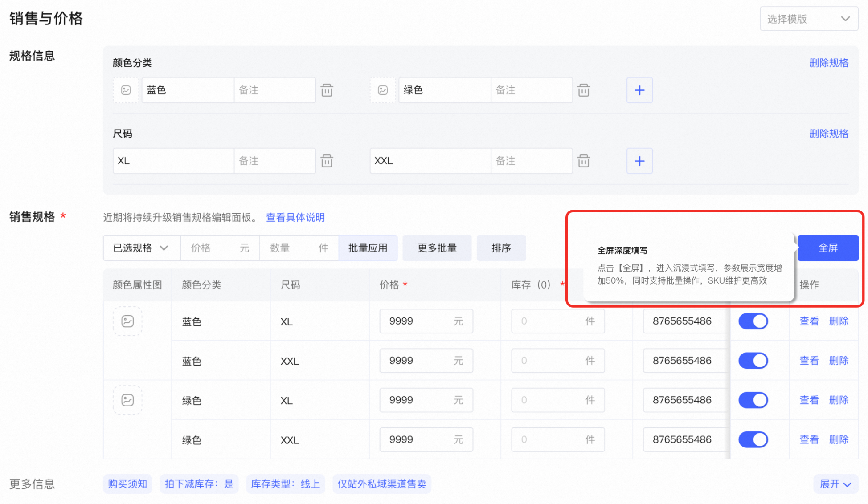The width and height of the screenshot is (868, 504).
Task: Edit code 8765655486 in 绿色 XL row
Action: point(686,400)
